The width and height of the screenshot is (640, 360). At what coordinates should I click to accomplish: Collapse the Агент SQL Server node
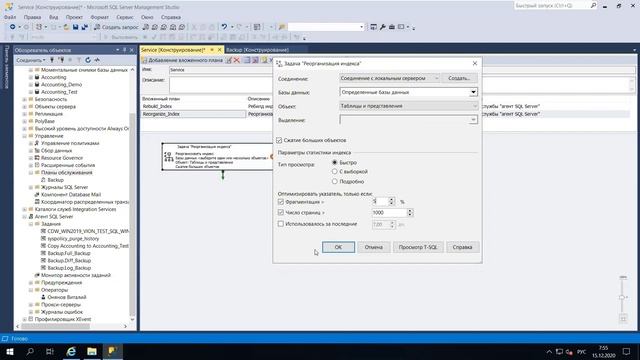(x=24, y=217)
